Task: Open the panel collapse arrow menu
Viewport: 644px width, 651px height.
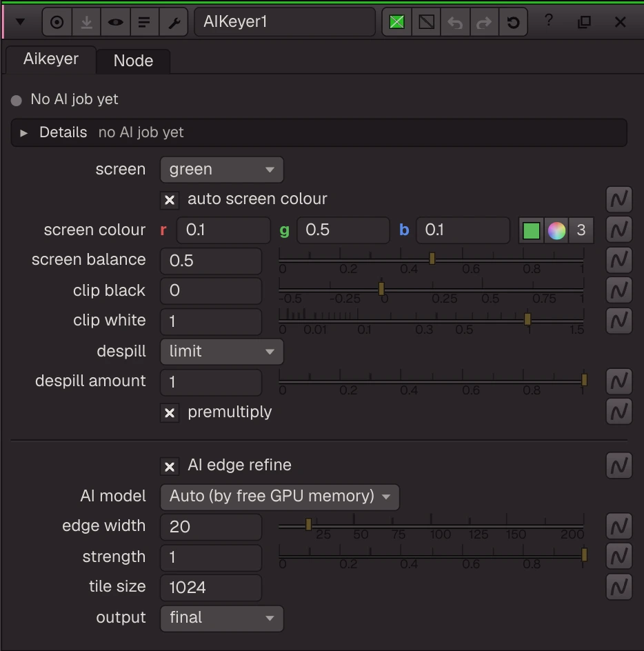Action: [20, 21]
